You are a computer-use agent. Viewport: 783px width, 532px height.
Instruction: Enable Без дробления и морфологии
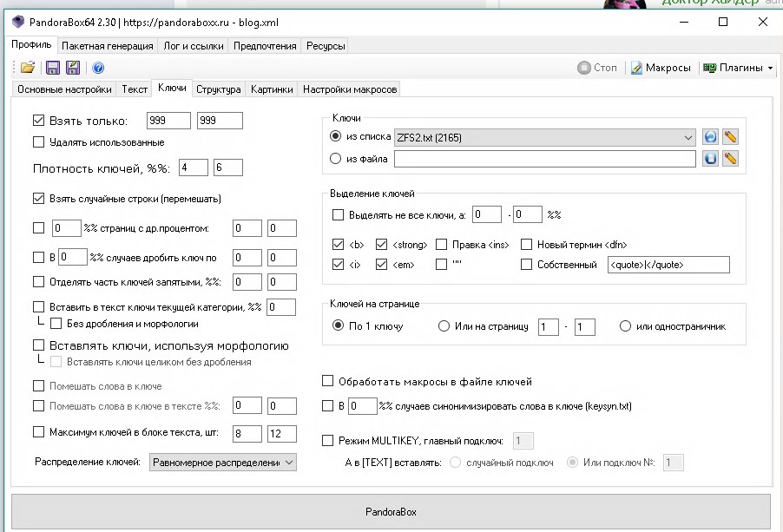coord(56,324)
